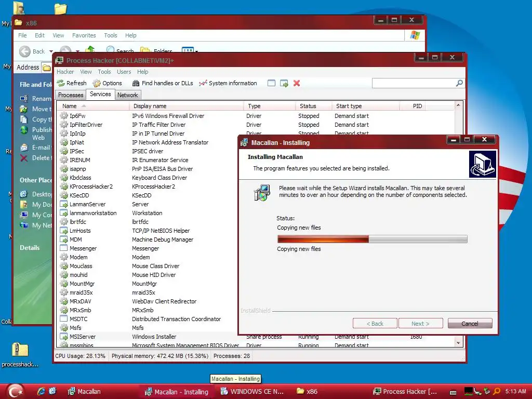Switch to Process Hacker taskbar item
Screen dimensions: 532x399
pyautogui.click(x=405, y=392)
